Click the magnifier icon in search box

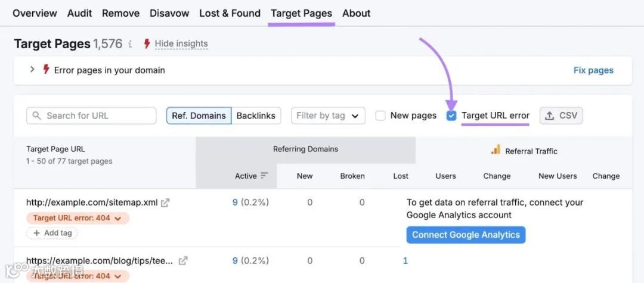point(37,116)
